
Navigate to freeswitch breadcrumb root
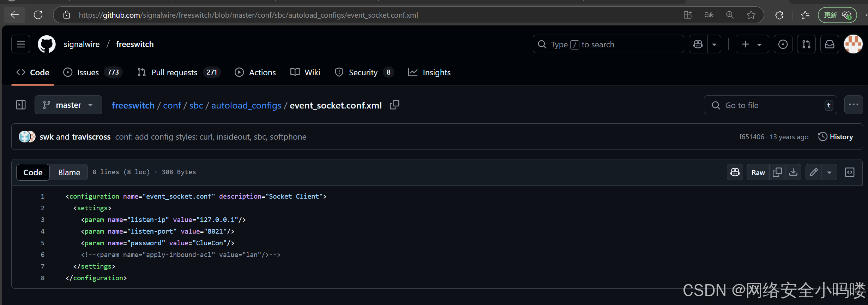click(133, 105)
